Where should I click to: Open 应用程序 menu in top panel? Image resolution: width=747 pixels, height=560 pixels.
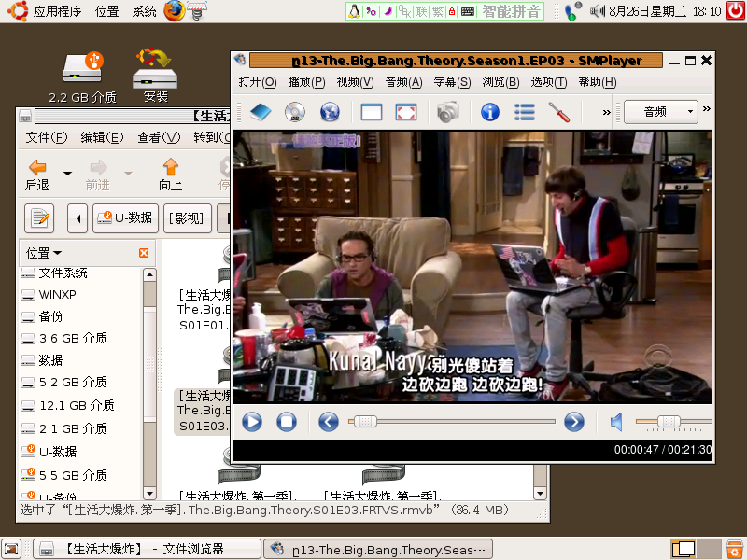[57, 11]
